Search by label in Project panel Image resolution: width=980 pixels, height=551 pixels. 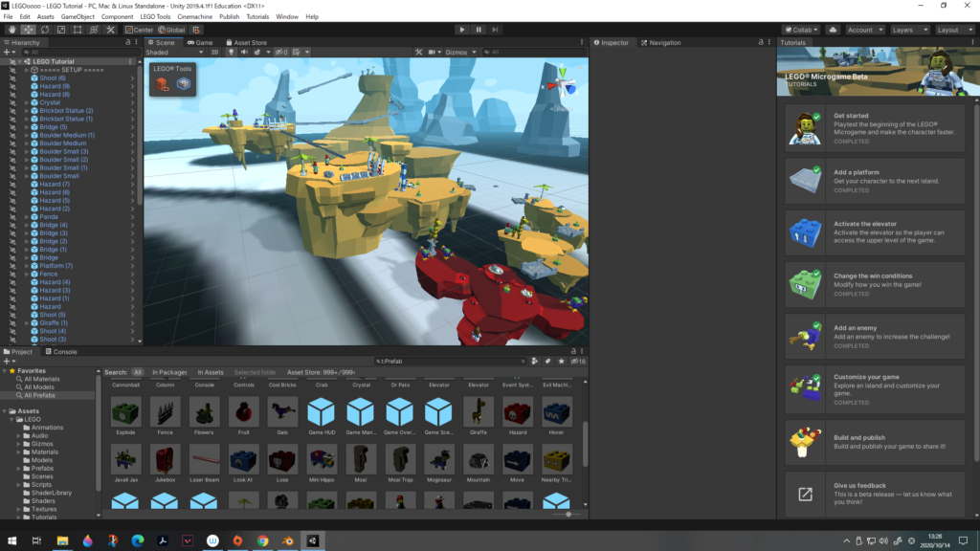(x=548, y=361)
